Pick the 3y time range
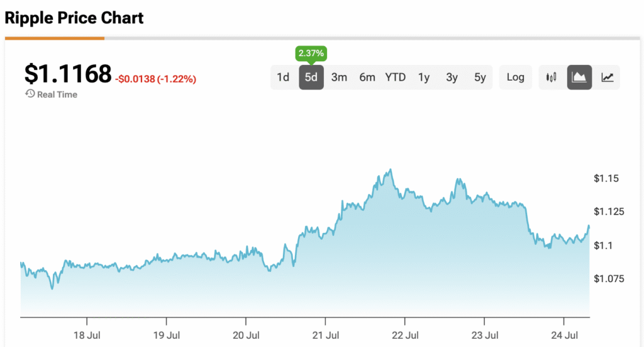The width and height of the screenshot is (644, 347). tap(452, 77)
